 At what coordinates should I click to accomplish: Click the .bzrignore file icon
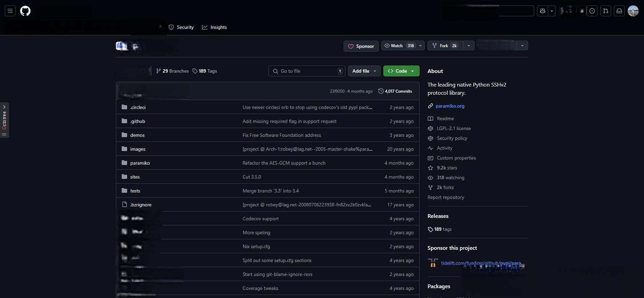(124, 205)
